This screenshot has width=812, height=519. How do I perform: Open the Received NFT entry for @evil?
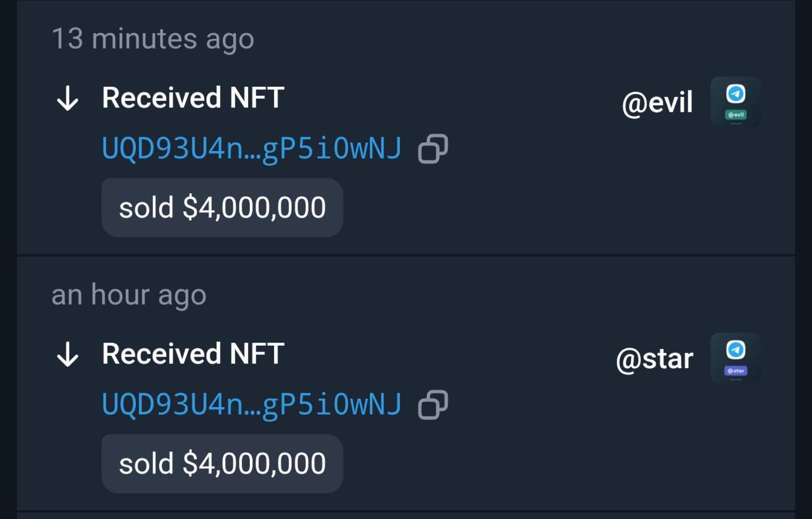coord(193,98)
